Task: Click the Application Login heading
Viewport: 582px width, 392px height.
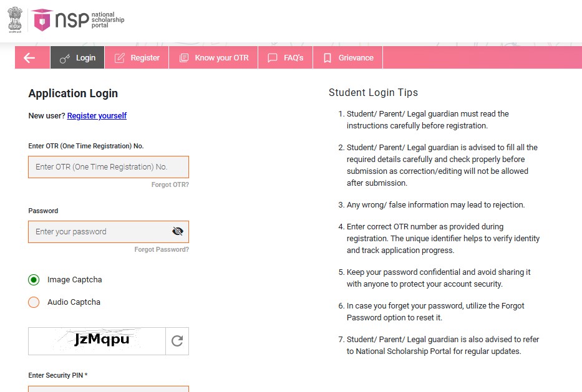Action: coord(73,93)
